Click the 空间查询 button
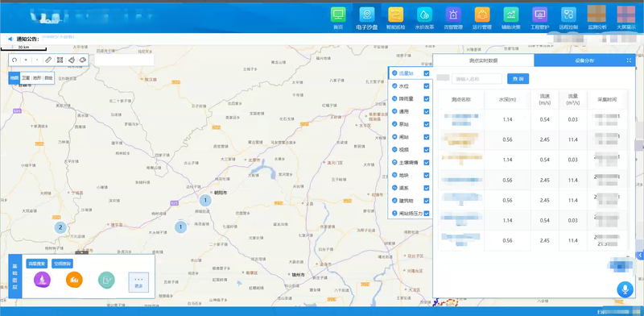The image size is (644, 316). [x=62, y=264]
